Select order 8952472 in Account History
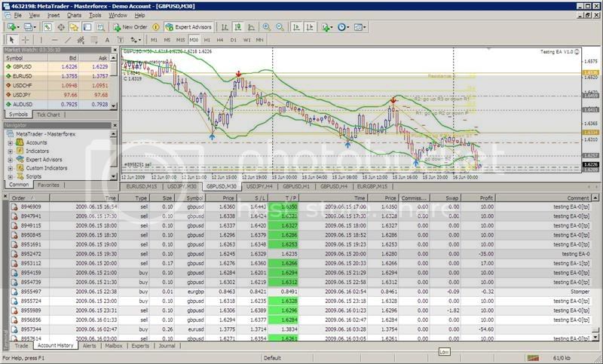The width and height of the screenshot is (603, 364). 301,254
